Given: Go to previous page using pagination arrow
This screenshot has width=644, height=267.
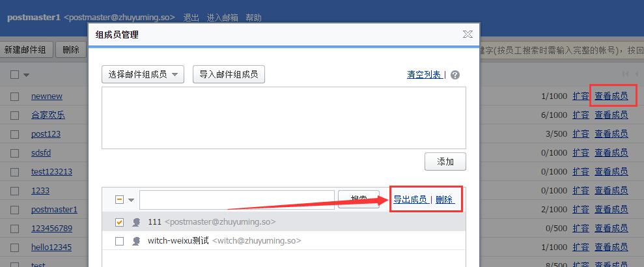Looking at the screenshot, I should click(636, 74).
